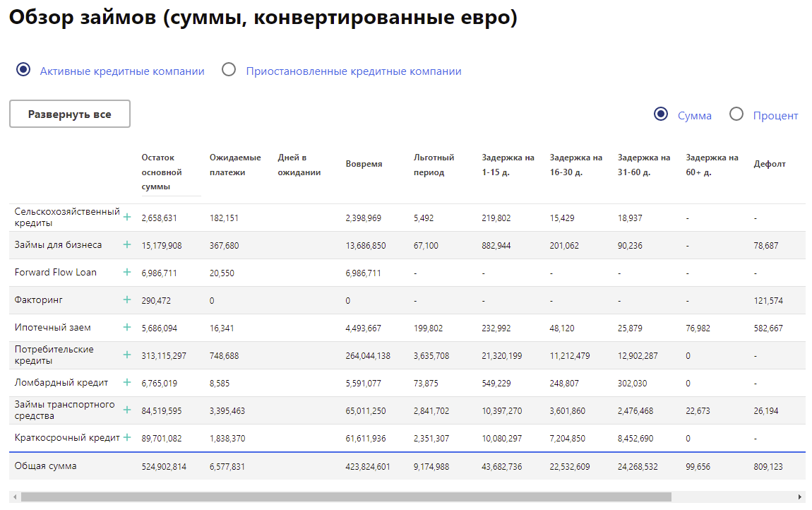Expand the Forward Flow Loan row

pyautogui.click(x=127, y=272)
